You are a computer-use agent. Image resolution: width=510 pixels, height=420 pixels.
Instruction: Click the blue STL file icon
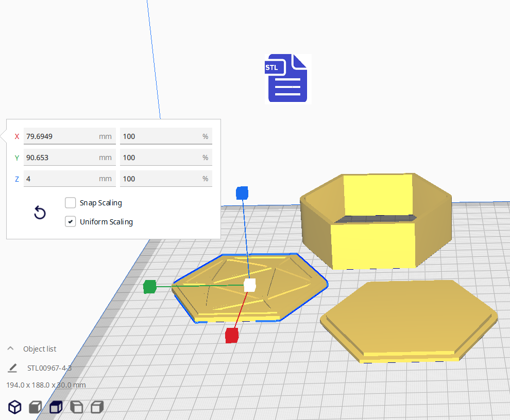click(x=287, y=79)
